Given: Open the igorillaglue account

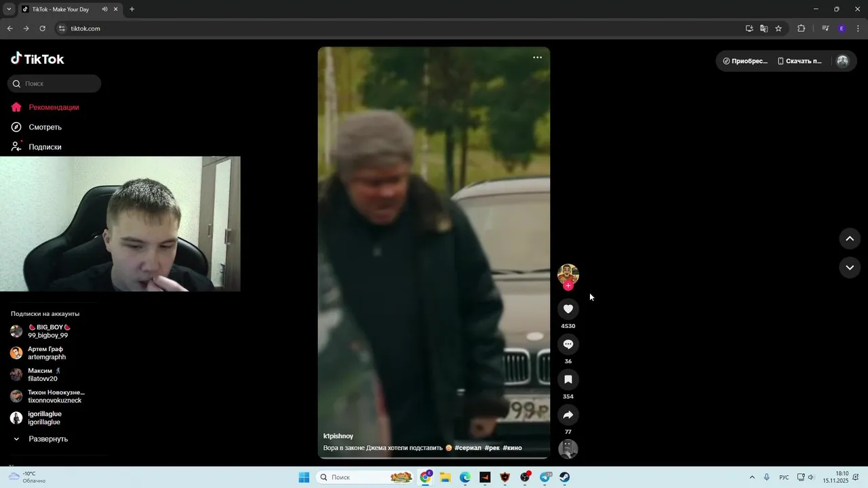Looking at the screenshot, I should pyautogui.click(x=37, y=418).
